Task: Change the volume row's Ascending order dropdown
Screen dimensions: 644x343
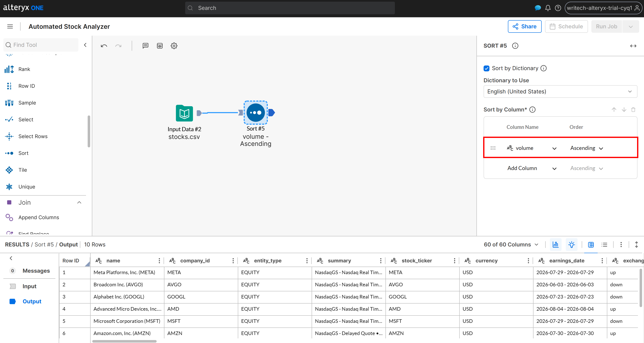Action: click(x=587, y=148)
